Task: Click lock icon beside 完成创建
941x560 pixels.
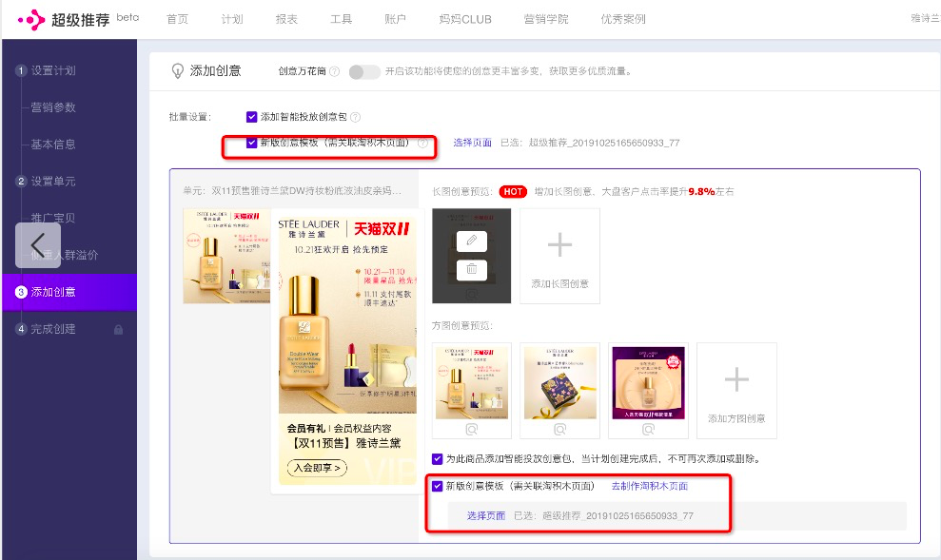Action: point(118,329)
